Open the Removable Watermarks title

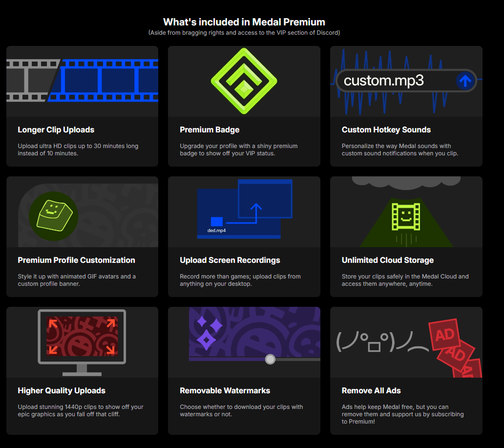click(x=225, y=390)
